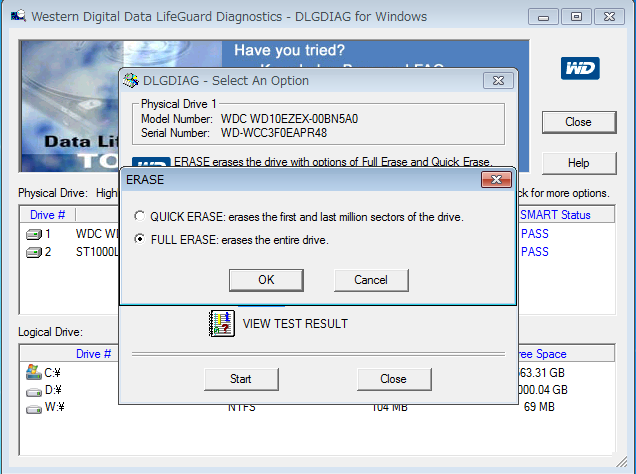Click the Free Space column header

(x=566, y=354)
